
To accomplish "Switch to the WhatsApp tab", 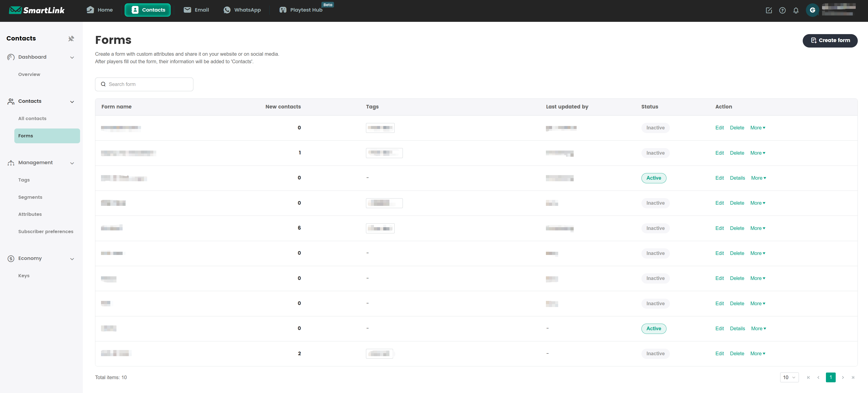I will 242,10.
